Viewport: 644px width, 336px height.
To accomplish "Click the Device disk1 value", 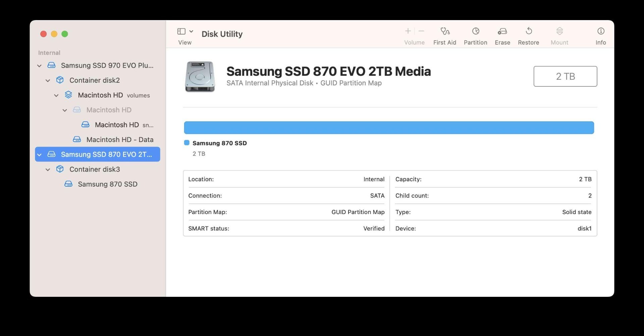I will click(584, 228).
